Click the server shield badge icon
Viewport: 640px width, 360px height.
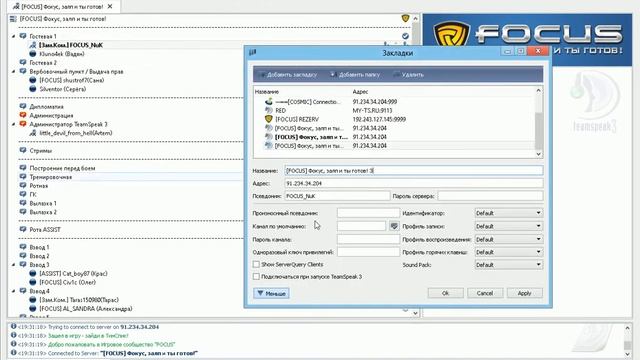click(x=405, y=18)
